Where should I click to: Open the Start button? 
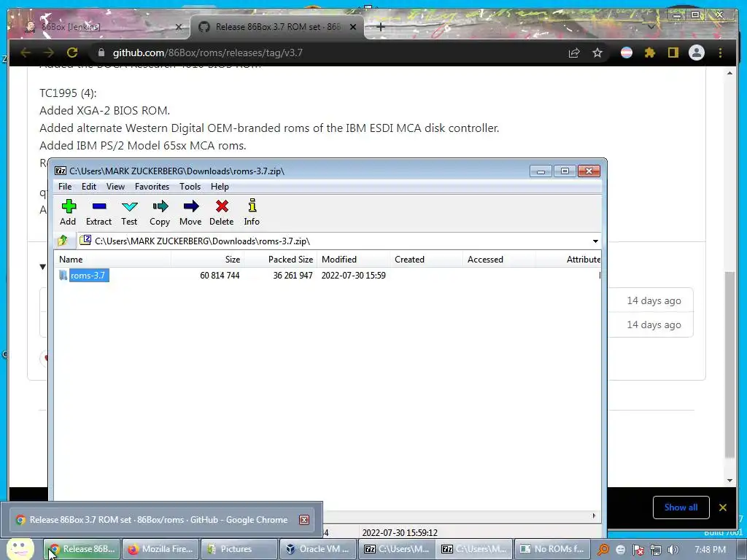point(19,549)
